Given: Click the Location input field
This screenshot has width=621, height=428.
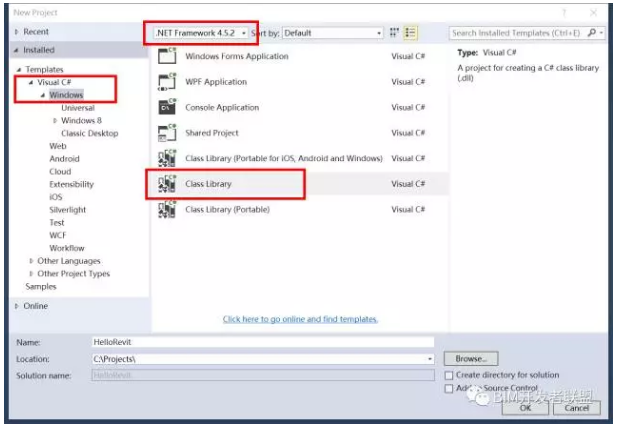Looking at the screenshot, I should tap(263, 359).
